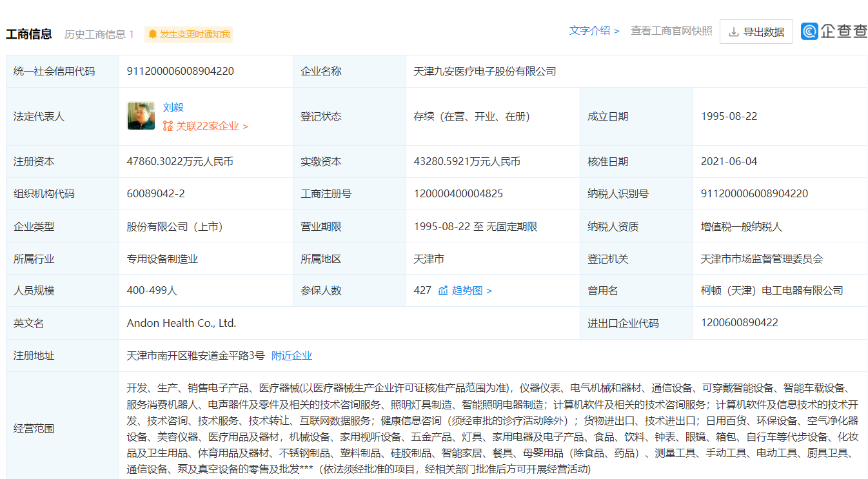
Task: Click staff size 400-499人
Action: tap(152, 291)
